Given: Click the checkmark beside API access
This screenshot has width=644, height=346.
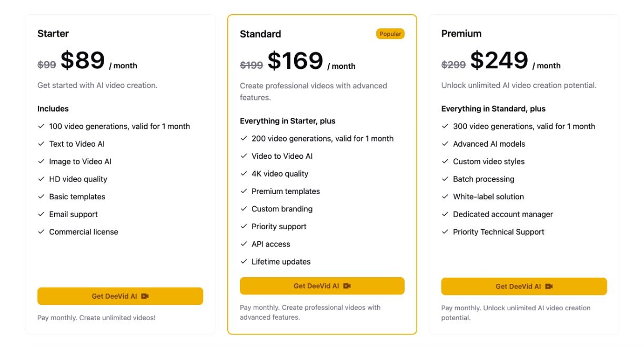Looking at the screenshot, I should [x=244, y=244].
